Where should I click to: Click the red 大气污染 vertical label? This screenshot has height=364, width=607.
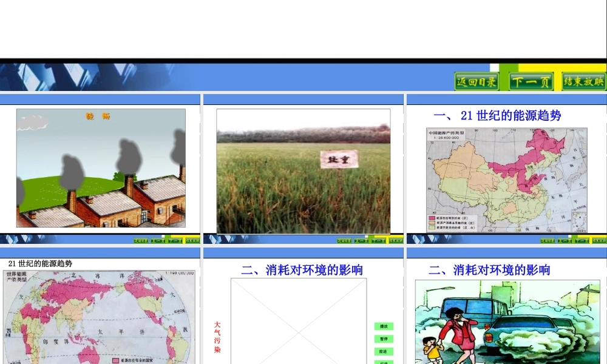coord(217,337)
